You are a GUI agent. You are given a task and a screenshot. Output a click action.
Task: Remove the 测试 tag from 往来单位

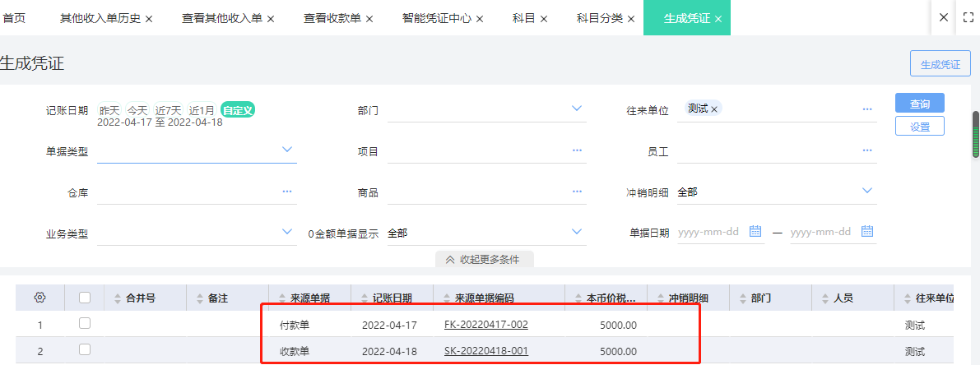click(714, 109)
